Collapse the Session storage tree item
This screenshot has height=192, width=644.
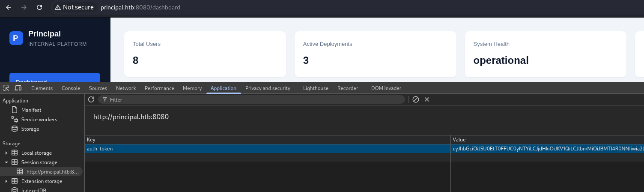[x=6, y=162]
